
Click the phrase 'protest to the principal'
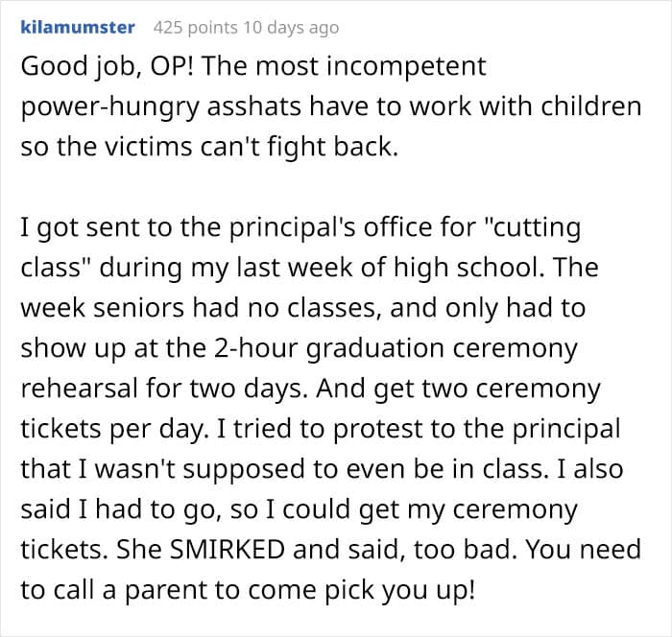click(476, 429)
